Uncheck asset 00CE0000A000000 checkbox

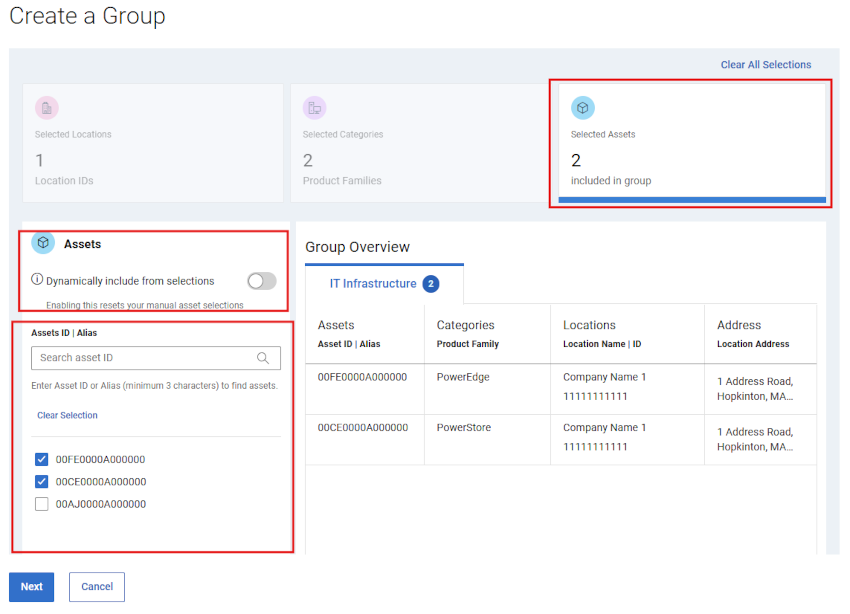pos(42,482)
